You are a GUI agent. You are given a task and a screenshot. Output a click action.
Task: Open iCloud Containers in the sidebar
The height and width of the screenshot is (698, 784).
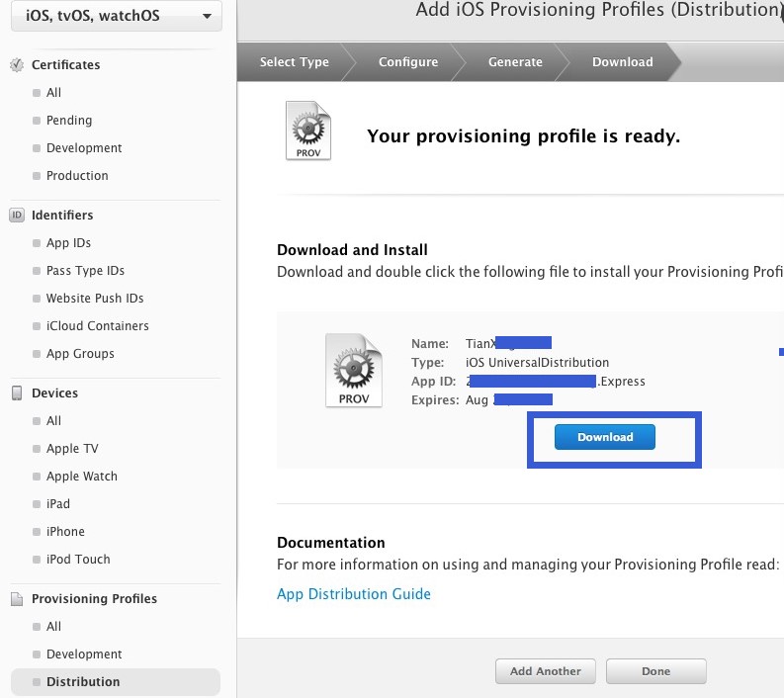click(x=97, y=326)
